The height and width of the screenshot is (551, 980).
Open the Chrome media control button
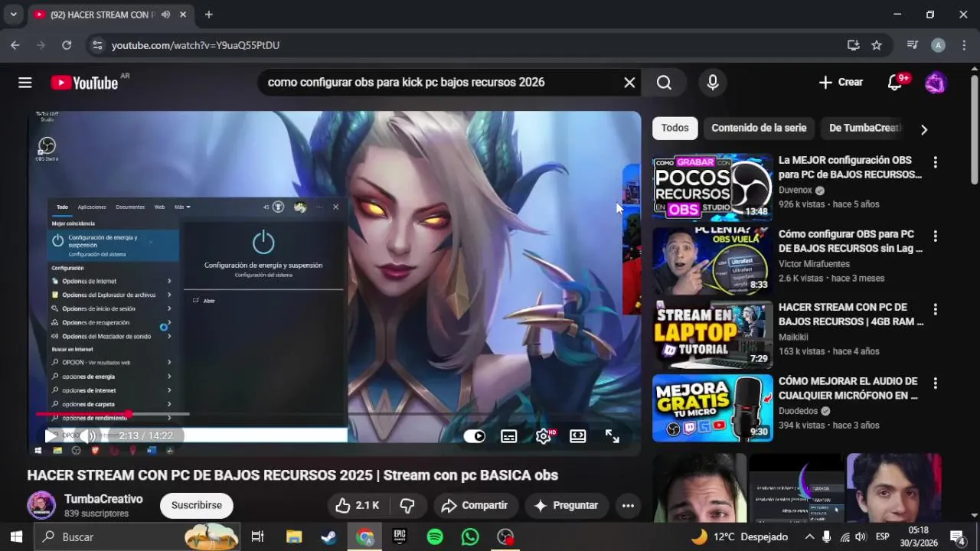[912, 45]
